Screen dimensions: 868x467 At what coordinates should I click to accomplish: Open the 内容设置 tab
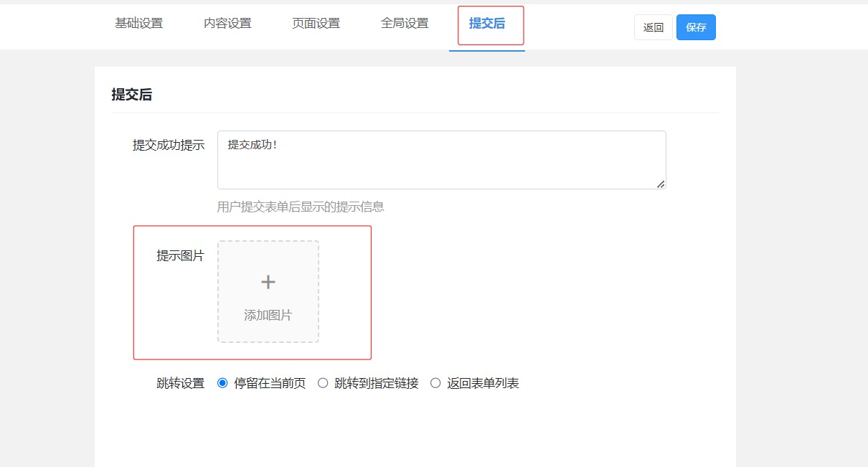(227, 24)
